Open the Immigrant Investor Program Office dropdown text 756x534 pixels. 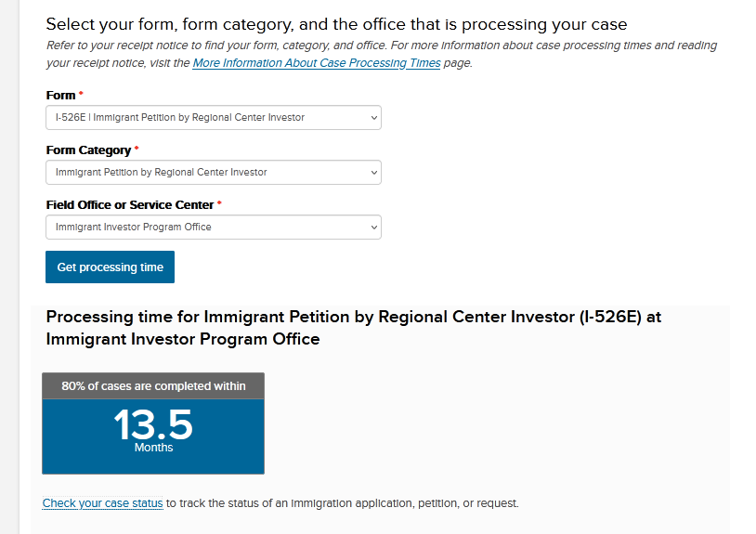[x=134, y=228]
